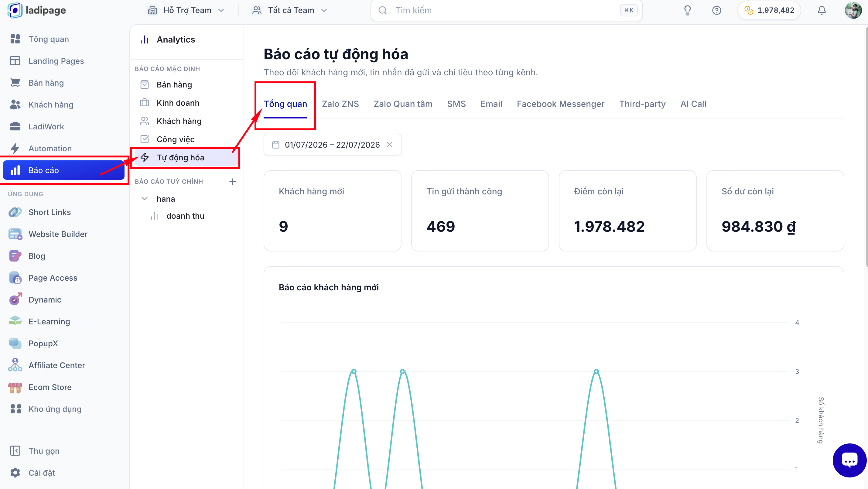The width and height of the screenshot is (868, 489).
Task: Open Page Access app
Action: tap(64, 278)
